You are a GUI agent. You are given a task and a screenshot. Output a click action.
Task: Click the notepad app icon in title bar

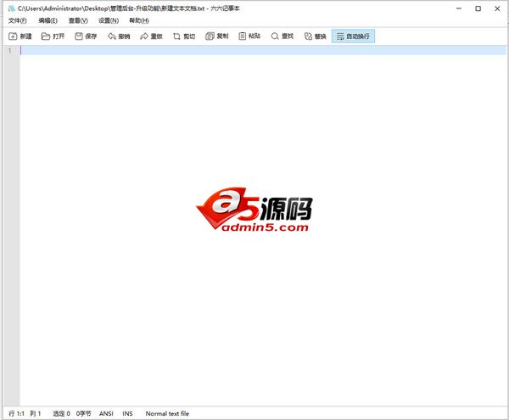12,8
